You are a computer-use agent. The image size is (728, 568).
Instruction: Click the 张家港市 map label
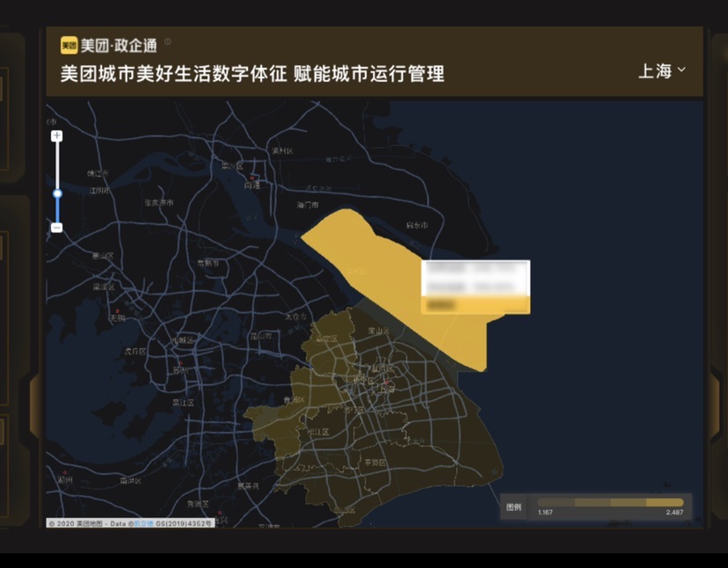159,202
